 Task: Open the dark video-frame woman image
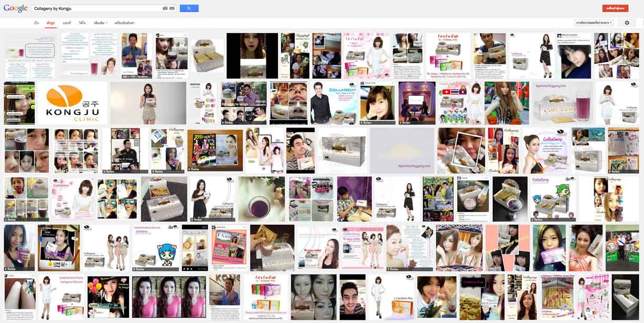click(252, 56)
